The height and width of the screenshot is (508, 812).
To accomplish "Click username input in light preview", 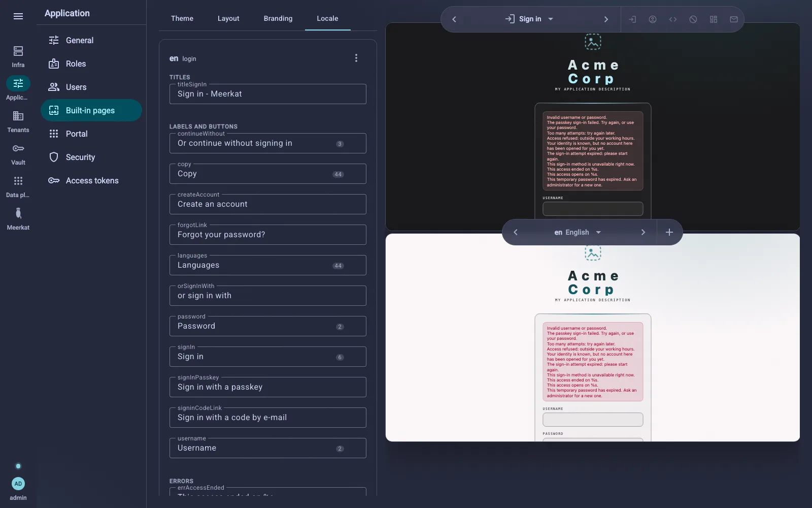I will [x=593, y=420].
